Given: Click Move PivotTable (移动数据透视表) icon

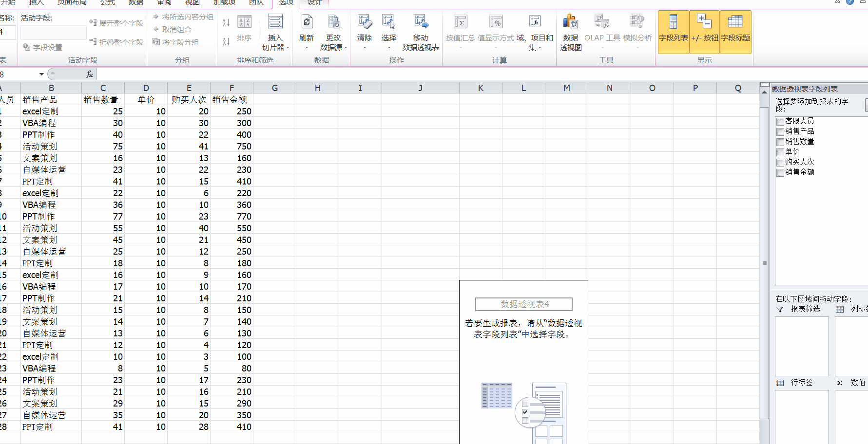Looking at the screenshot, I should tap(421, 22).
